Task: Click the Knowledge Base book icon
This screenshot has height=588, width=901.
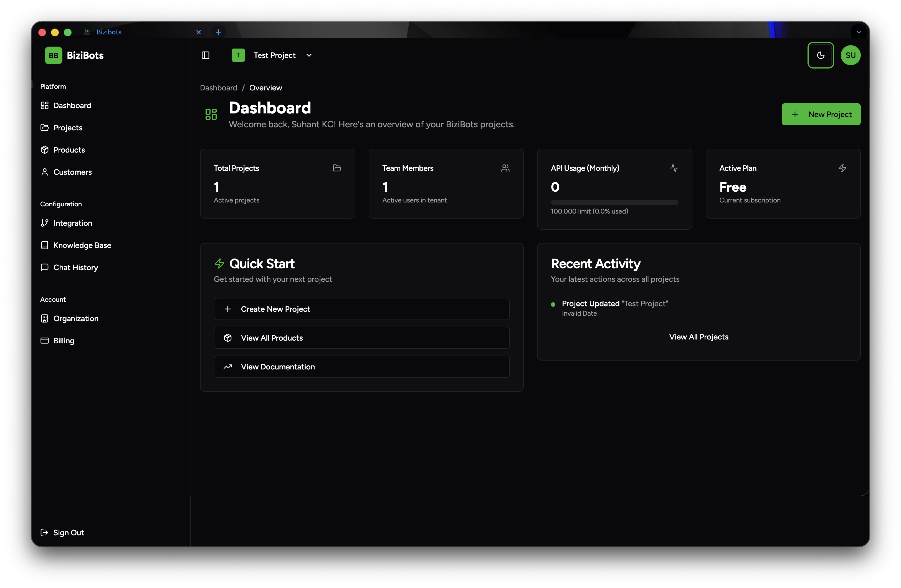Action: 45,245
